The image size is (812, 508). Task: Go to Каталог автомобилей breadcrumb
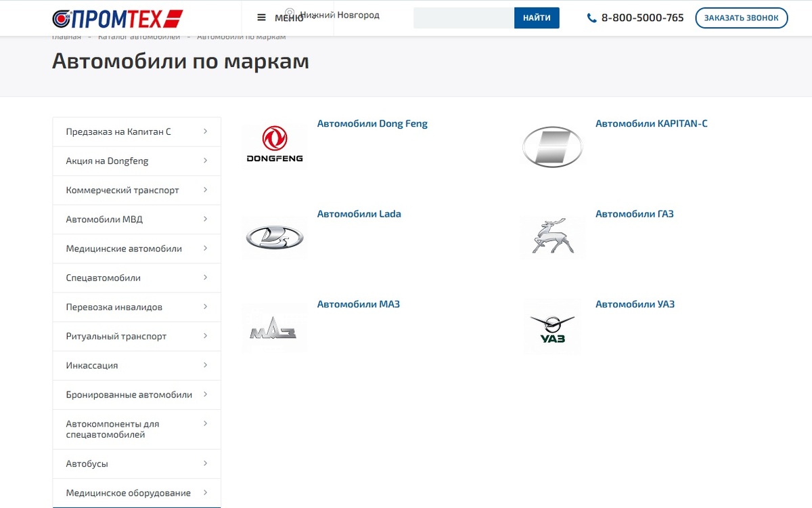click(x=139, y=37)
